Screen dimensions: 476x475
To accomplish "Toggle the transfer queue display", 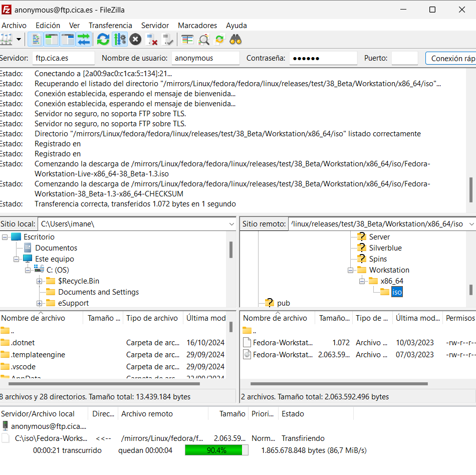I will pos(84,39).
